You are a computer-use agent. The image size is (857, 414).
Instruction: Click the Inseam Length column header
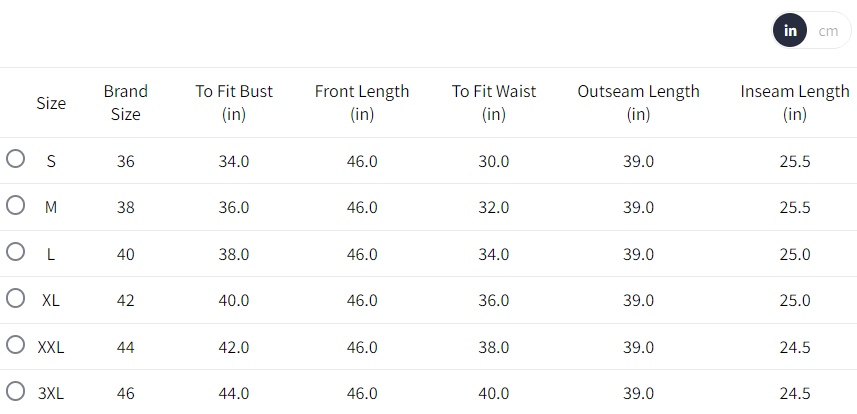tap(795, 103)
